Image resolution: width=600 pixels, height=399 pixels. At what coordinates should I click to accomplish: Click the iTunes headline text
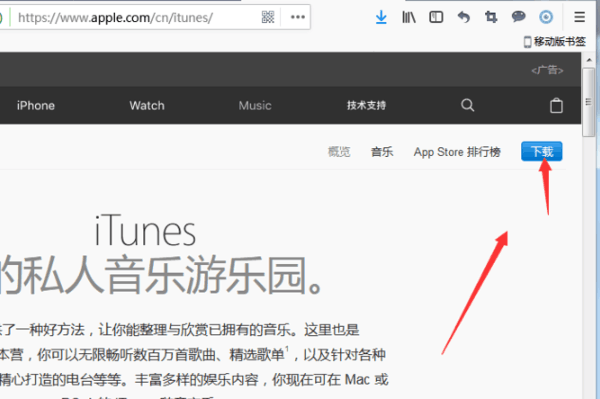(145, 231)
